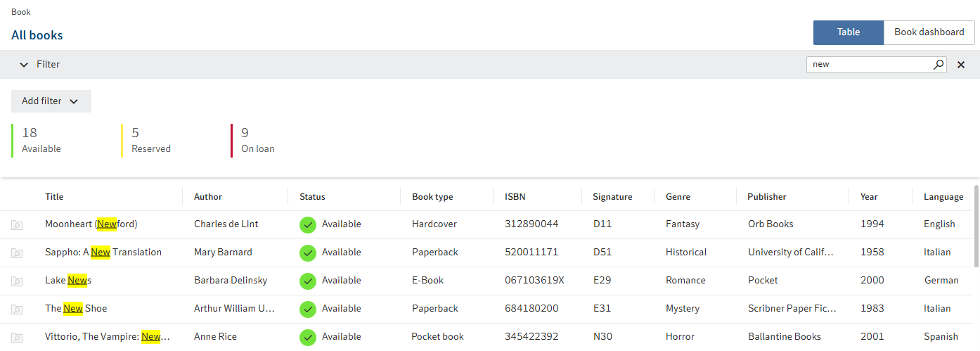The height and width of the screenshot is (351, 980).
Task: Click the 'English' language cell
Action: [939, 224]
